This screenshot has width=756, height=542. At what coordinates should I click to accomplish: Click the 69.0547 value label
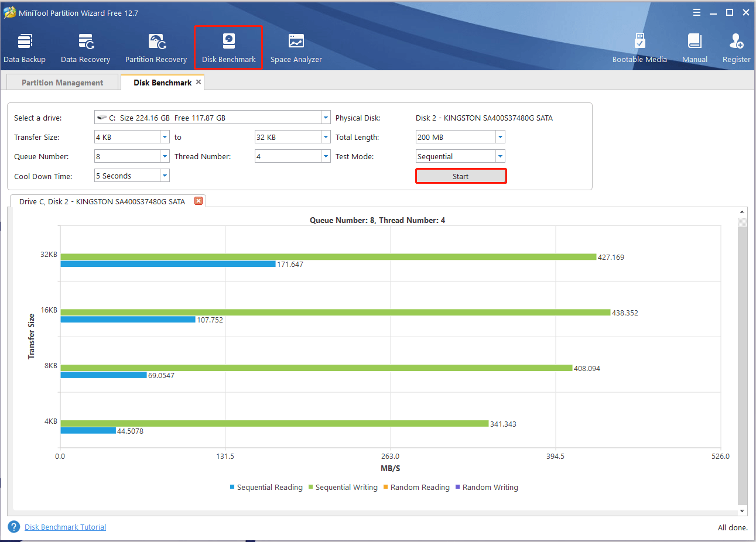[161, 375]
